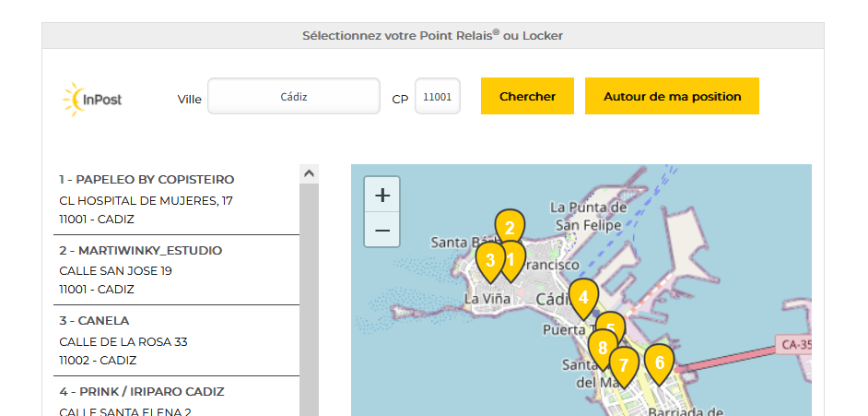Click the list scrollbar up arrow
The width and height of the screenshot is (868, 416).
(x=310, y=172)
